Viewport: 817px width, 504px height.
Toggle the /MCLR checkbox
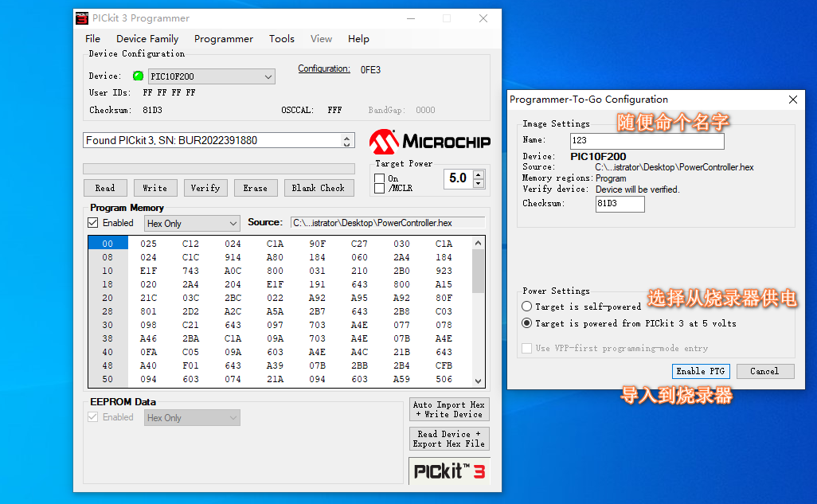coord(380,188)
